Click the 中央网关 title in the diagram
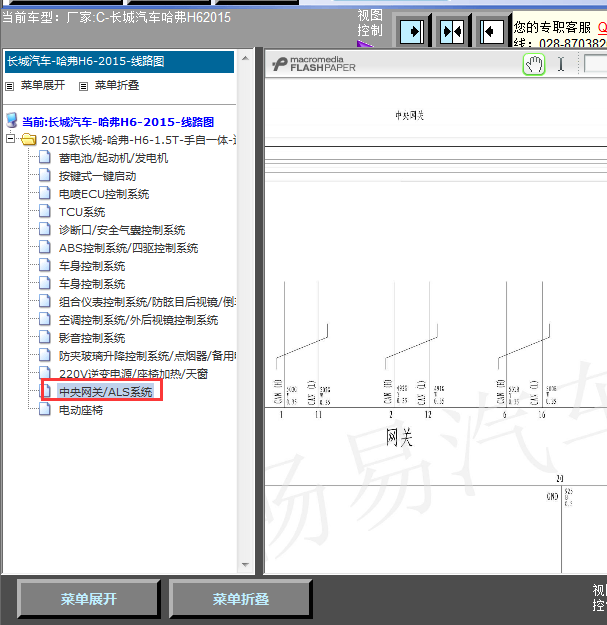 coord(409,116)
